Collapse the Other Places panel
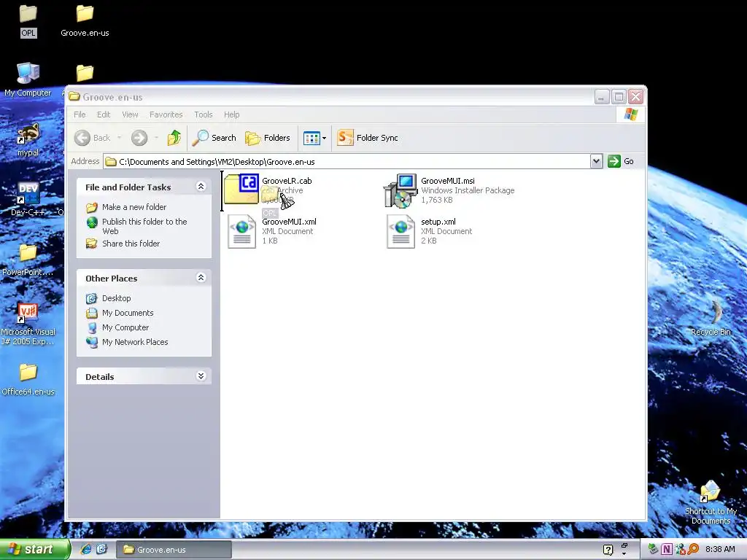 point(201,278)
